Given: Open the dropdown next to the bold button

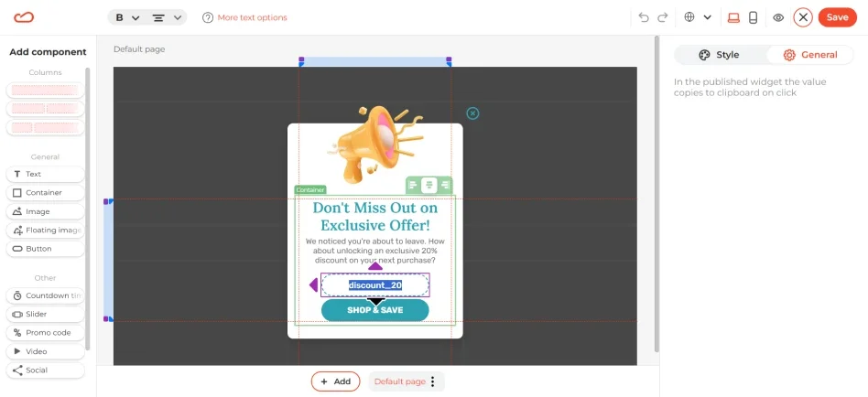Looking at the screenshot, I should point(136,17).
